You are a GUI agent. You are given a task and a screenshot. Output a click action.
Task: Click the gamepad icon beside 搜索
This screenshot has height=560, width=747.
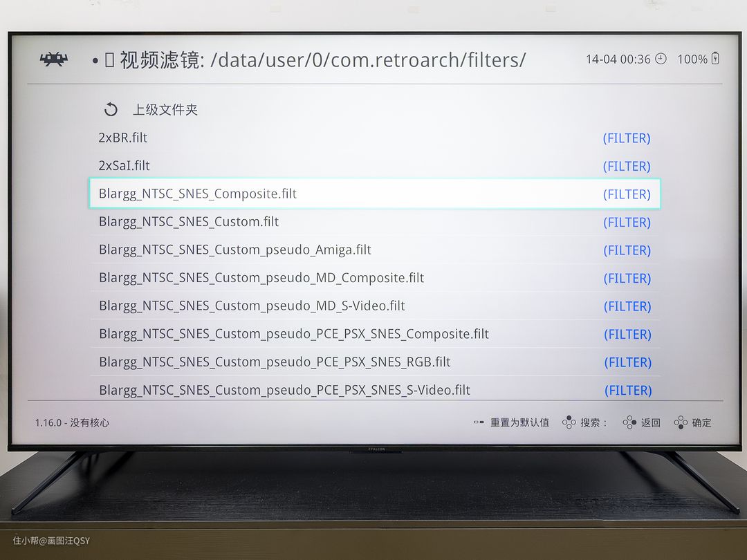point(569,422)
